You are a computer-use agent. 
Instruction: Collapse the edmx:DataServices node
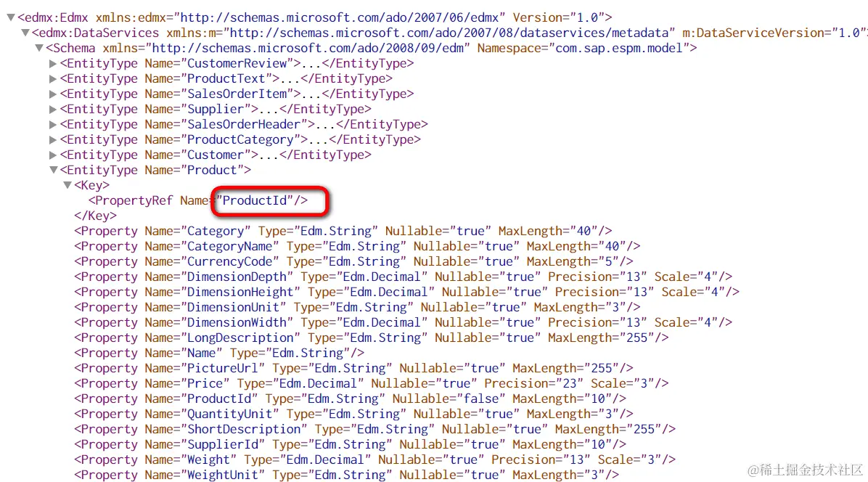(25, 33)
